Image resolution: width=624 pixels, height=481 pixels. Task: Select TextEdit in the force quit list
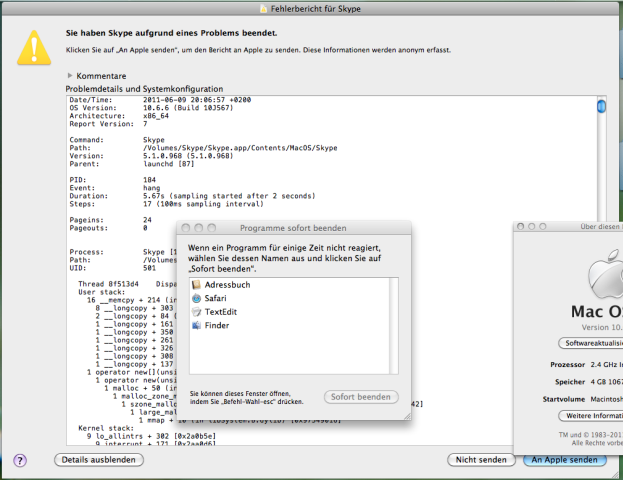pos(290,312)
